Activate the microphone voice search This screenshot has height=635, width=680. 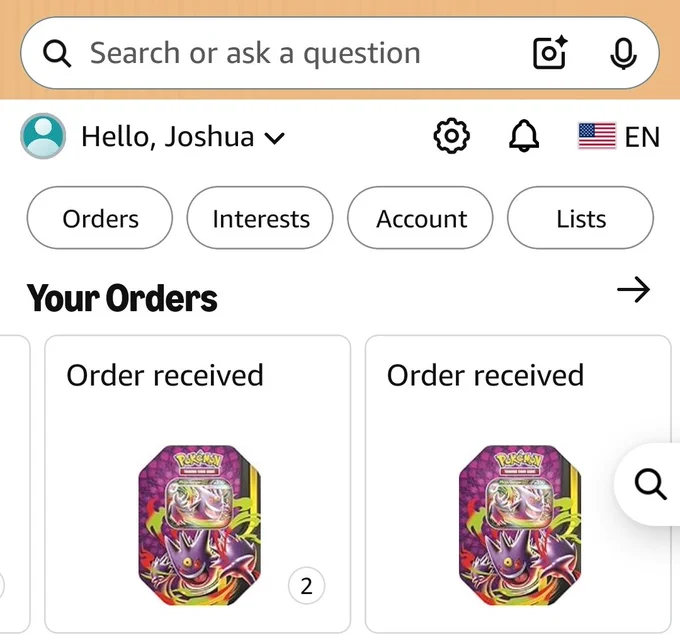click(x=623, y=54)
